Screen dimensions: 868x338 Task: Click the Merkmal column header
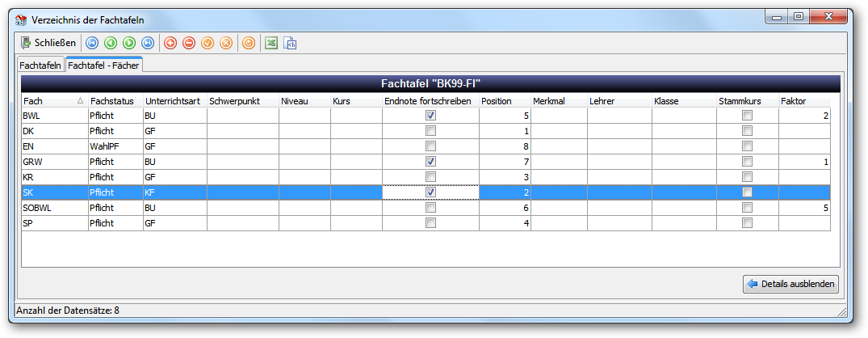[x=559, y=101]
